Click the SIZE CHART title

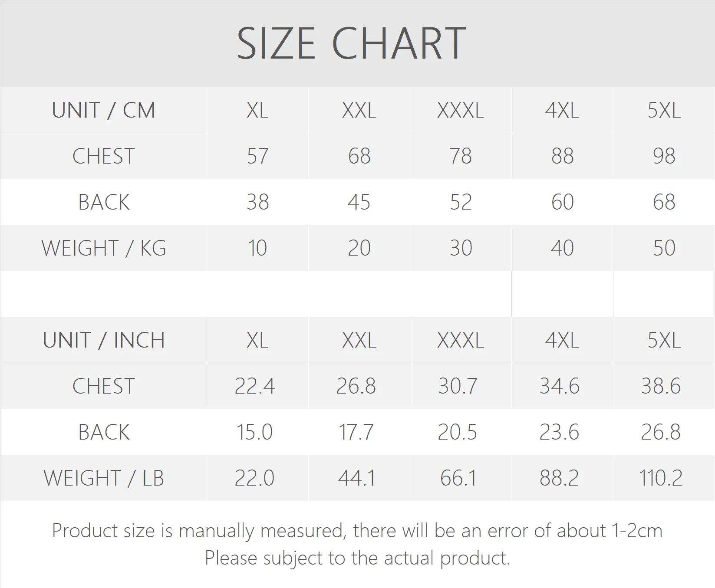(x=351, y=43)
